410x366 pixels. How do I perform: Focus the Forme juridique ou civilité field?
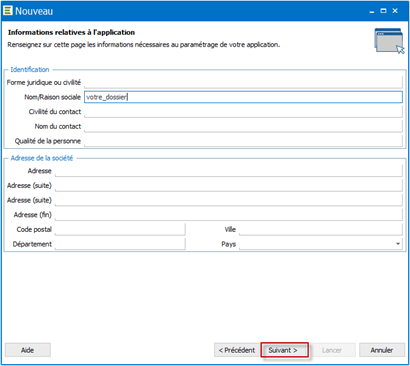coord(243,82)
